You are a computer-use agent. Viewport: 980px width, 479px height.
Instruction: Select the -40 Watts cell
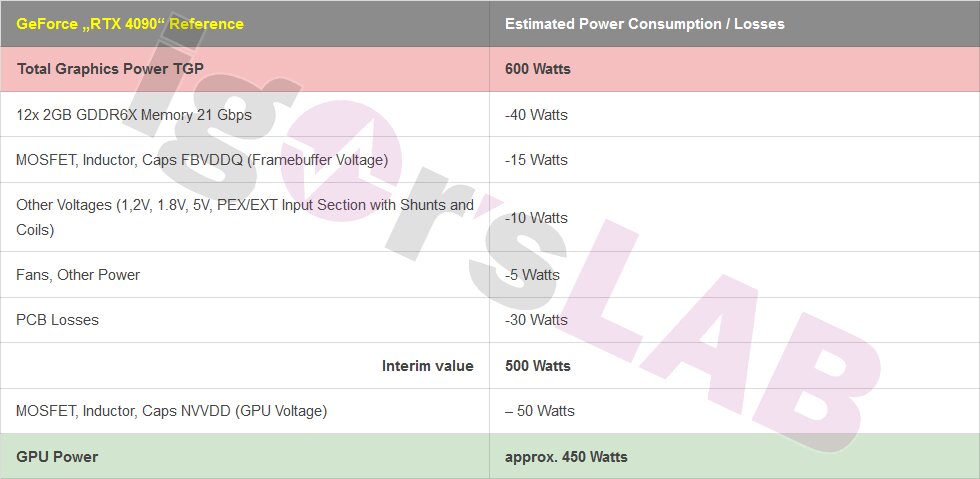pos(536,115)
